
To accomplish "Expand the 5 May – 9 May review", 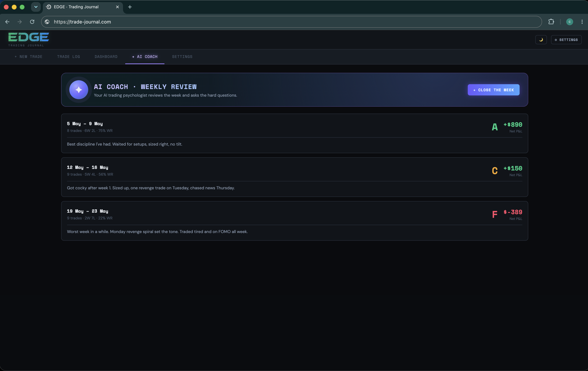I will click(295, 133).
